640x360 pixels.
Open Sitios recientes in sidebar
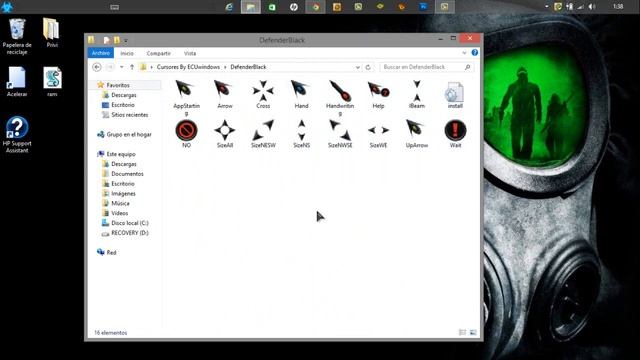click(129, 115)
